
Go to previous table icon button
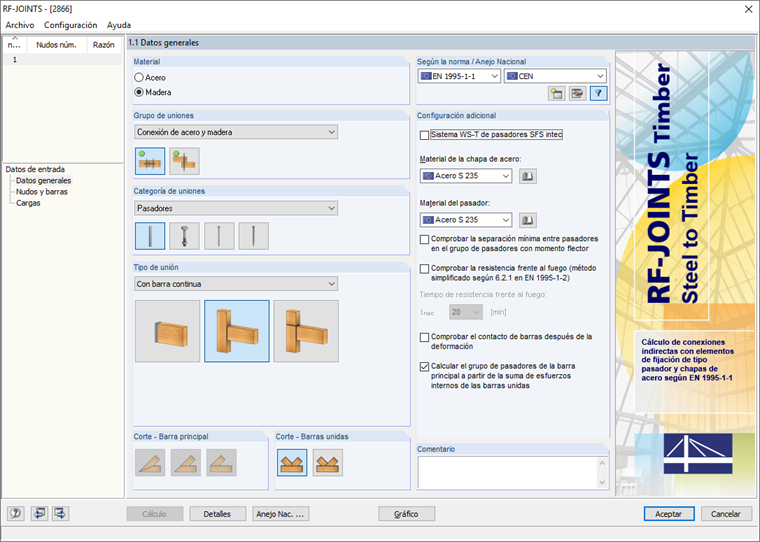point(39,513)
